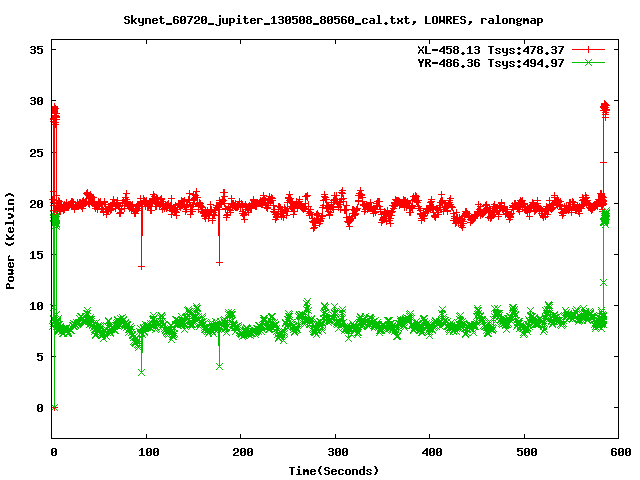This screenshot has width=640, height=480.
Task: Select the XL-458.13 Tsys:478.37 legend label
Action: tap(491, 50)
